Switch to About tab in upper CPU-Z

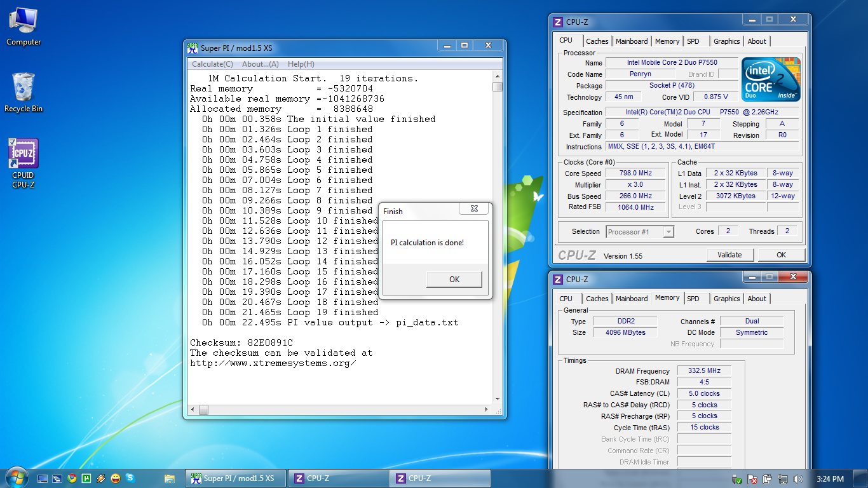click(x=757, y=41)
